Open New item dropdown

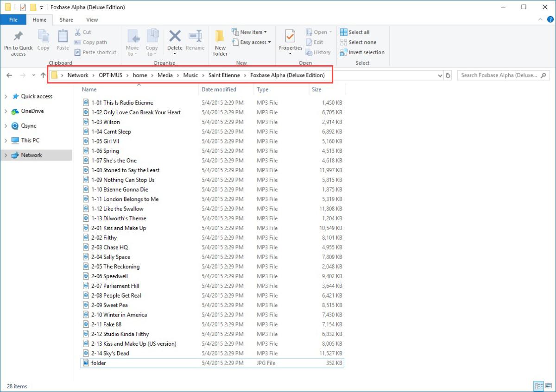[x=249, y=32]
